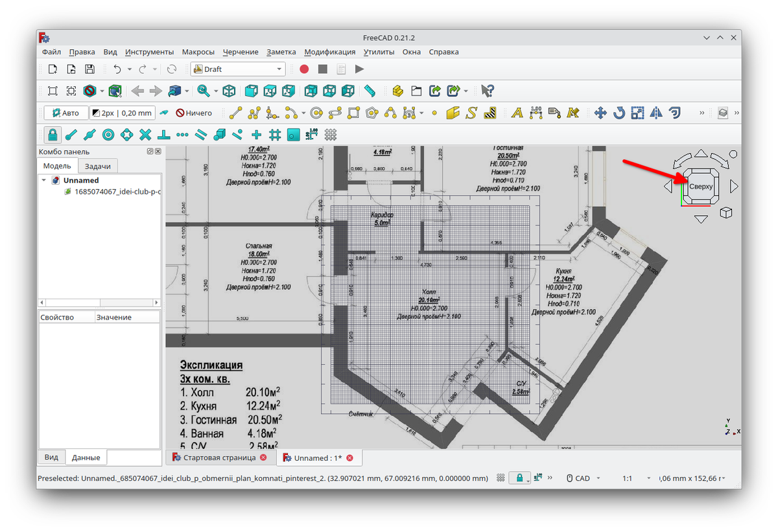778x532 pixels.
Task: Select the Draft Hatch tool
Action: pyautogui.click(x=490, y=113)
